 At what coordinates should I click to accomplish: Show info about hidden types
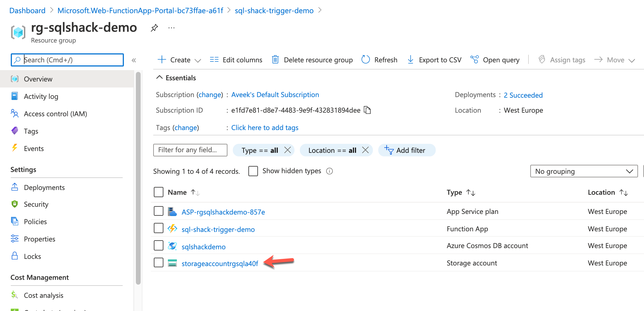329,171
